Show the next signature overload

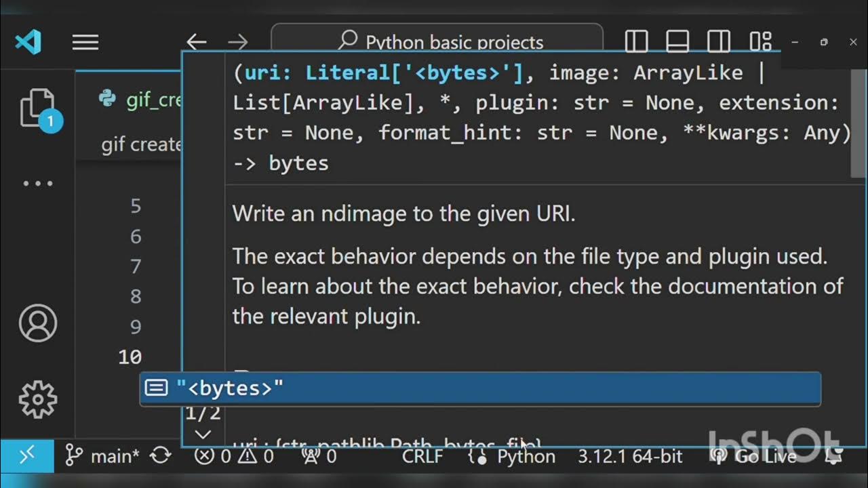pos(203,434)
